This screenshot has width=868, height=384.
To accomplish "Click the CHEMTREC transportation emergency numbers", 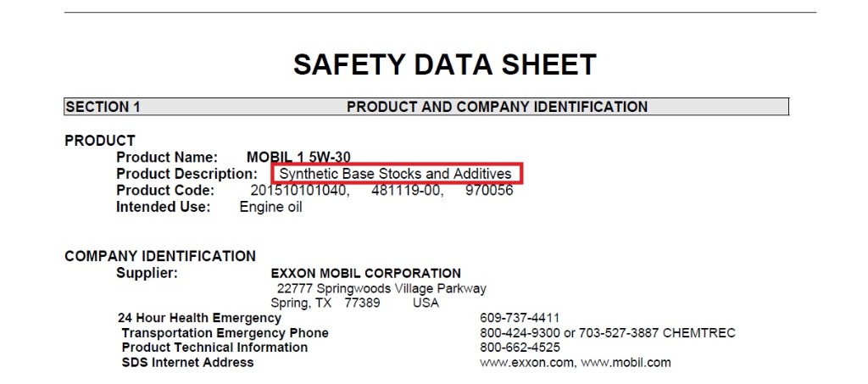I will [608, 333].
